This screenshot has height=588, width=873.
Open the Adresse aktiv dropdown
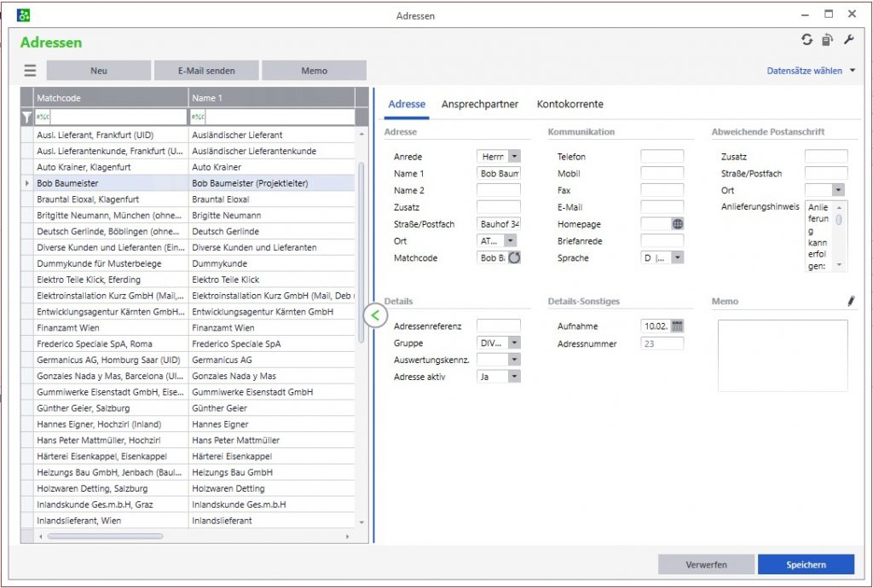[x=513, y=376]
